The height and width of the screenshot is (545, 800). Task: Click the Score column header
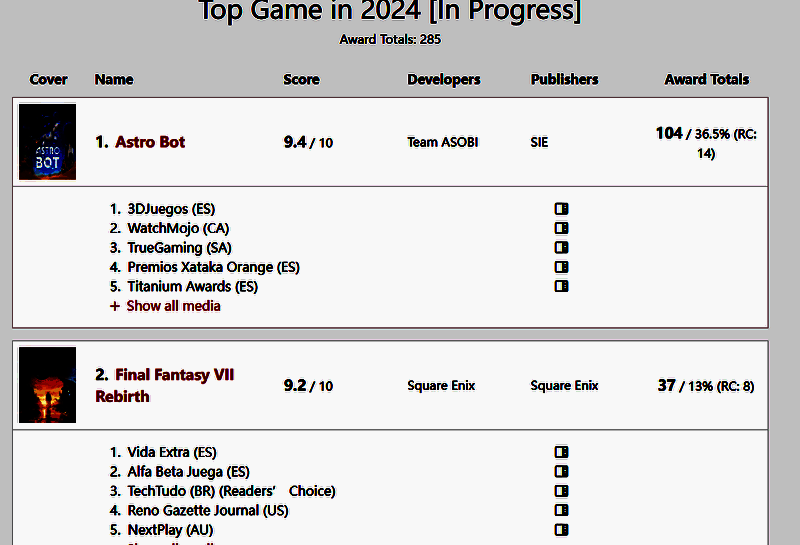[301, 79]
